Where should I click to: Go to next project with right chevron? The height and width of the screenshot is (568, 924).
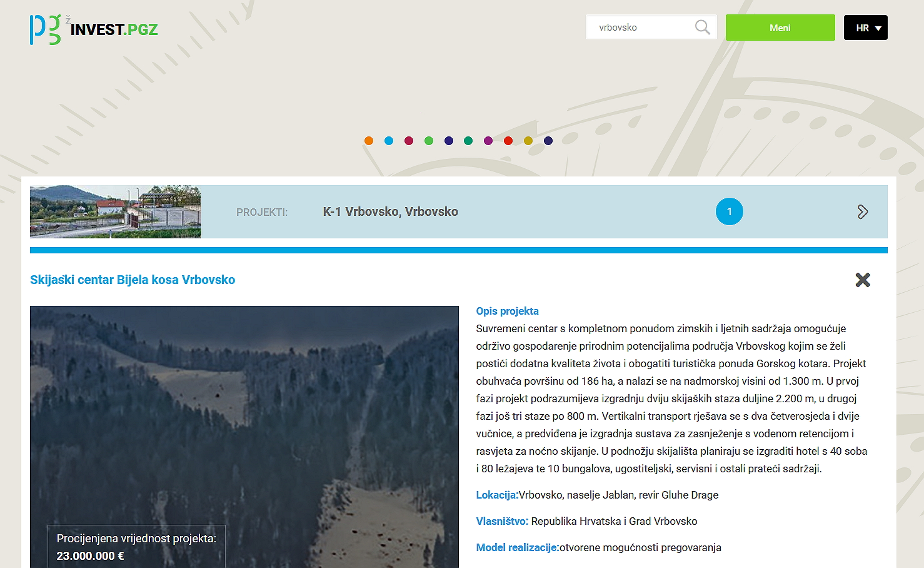862,212
